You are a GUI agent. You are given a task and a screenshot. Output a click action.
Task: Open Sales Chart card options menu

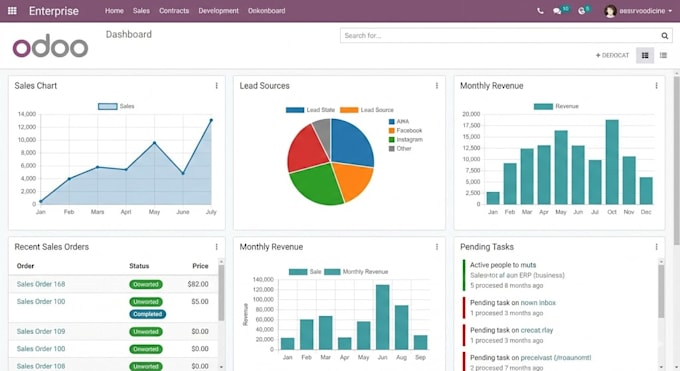pyautogui.click(x=216, y=86)
